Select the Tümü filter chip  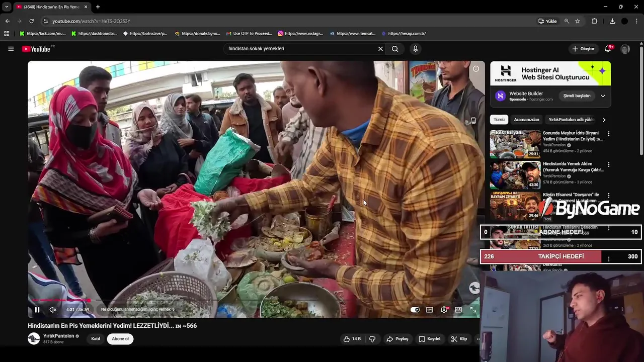pos(499,120)
